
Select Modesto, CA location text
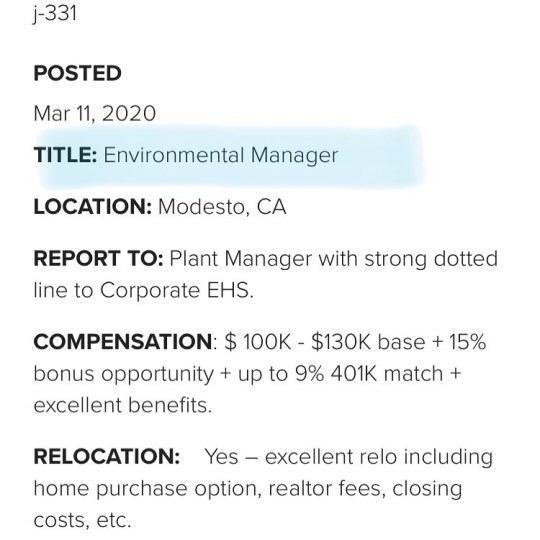pos(222,207)
